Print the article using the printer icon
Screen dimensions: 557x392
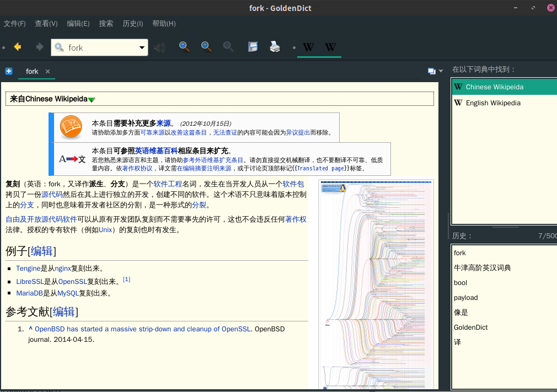275,47
